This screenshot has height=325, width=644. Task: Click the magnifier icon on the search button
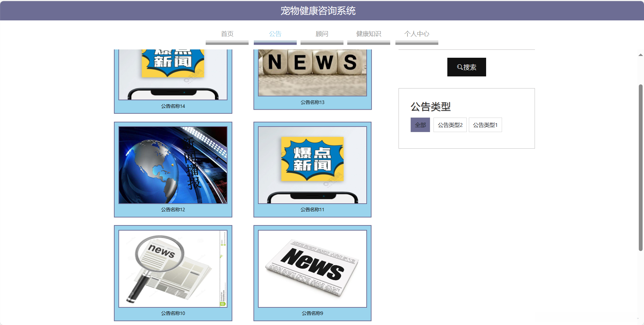click(x=459, y=67)
